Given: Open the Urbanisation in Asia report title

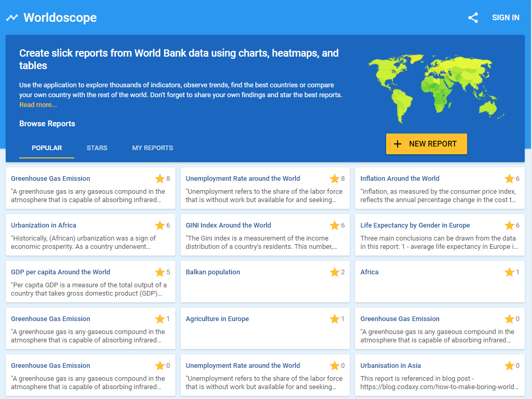Looking at the screenshot, I should pos(390,366).
